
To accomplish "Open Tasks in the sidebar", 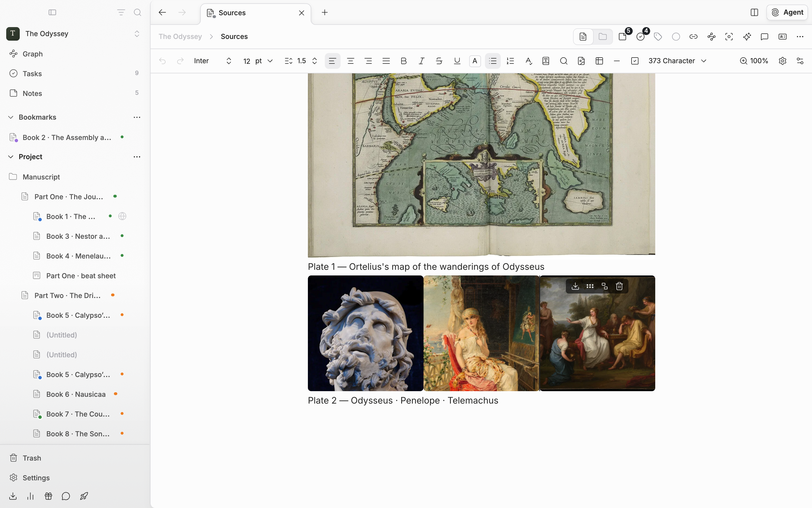I will [x=74, y=74].
